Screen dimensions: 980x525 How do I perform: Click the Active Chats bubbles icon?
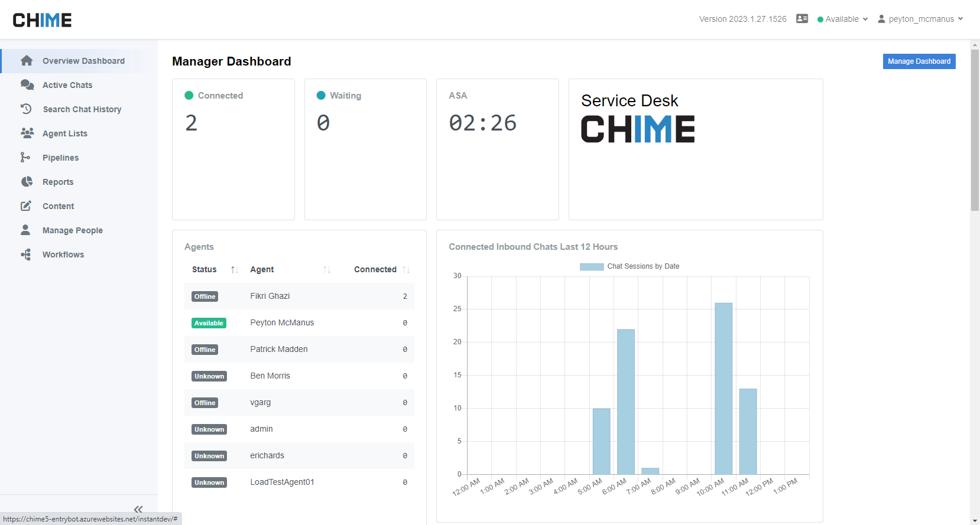(x=27, y=85)
